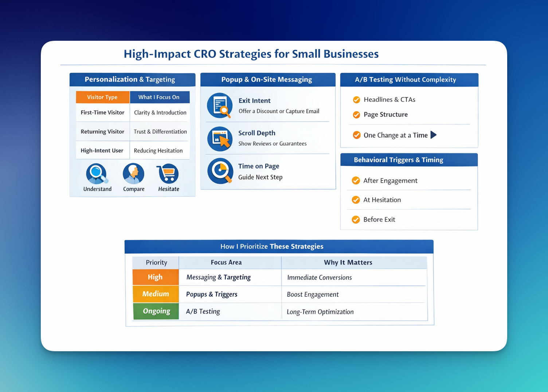The height and width of the screenshot is (392, 548).
Task: Click the How I Prioritize These Strategies header
Action: click(279, 246)
